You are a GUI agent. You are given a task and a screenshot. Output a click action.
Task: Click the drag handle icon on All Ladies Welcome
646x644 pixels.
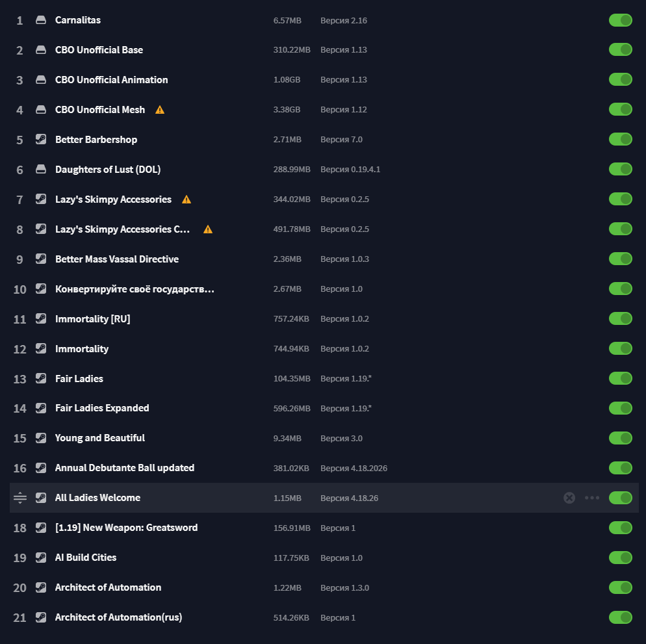point(19,498)
